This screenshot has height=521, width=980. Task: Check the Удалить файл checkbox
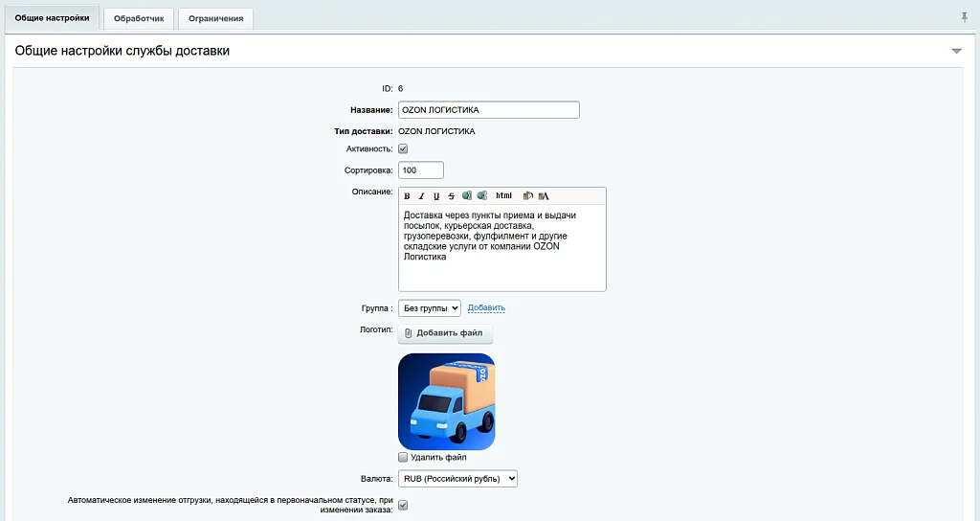coord(403,457)
